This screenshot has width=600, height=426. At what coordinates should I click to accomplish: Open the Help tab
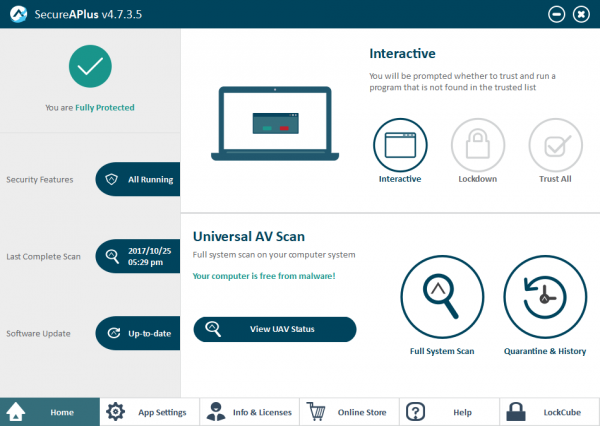449,412
